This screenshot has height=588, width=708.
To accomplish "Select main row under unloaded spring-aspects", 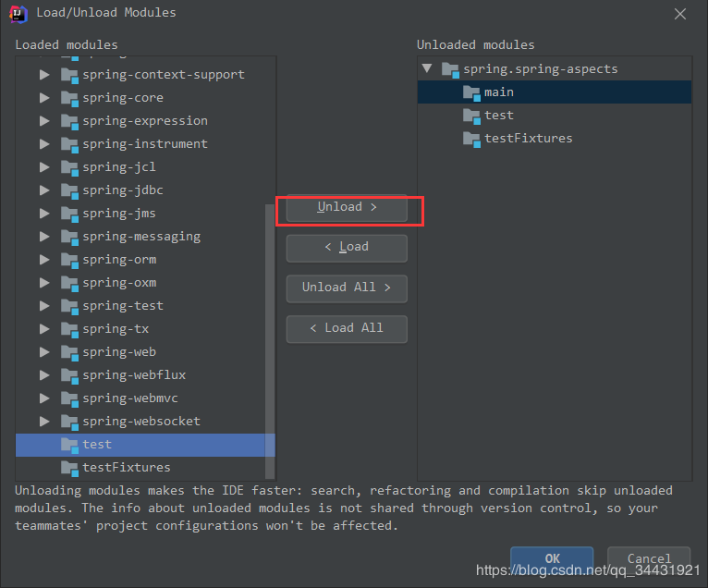I will [x=555, y=92].
